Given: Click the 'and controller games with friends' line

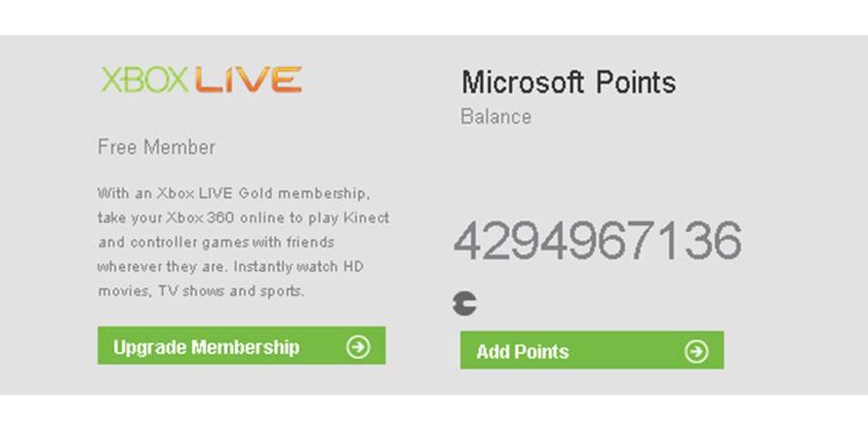Looking at the screenshot, I should click(216, 243).
